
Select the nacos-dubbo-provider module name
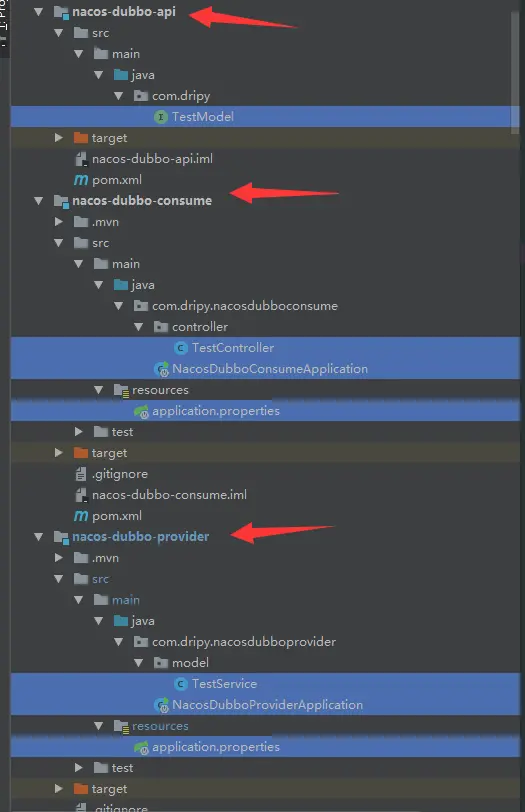point(140,537)
